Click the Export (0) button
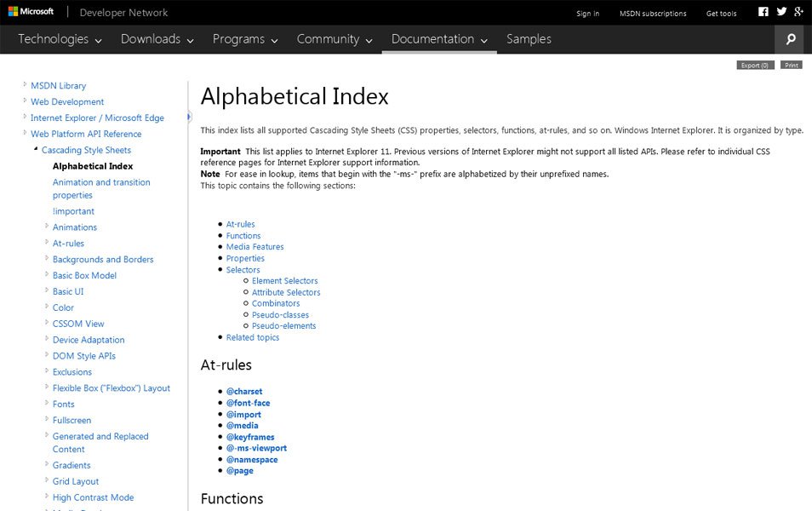This screenshot has height=511, width=812. [755, 64]
